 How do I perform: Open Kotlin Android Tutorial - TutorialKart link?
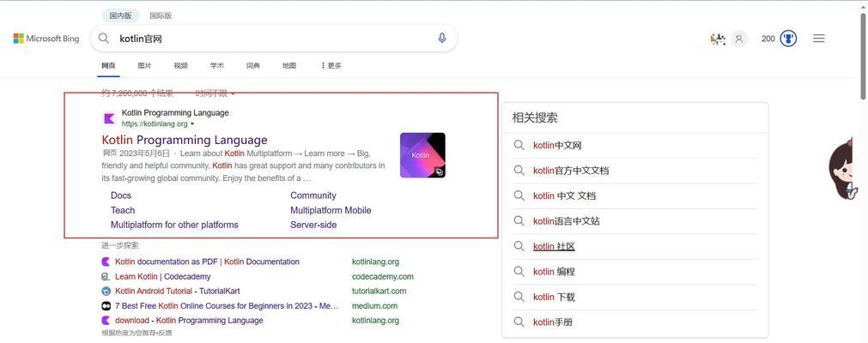(x=178, y=291)
